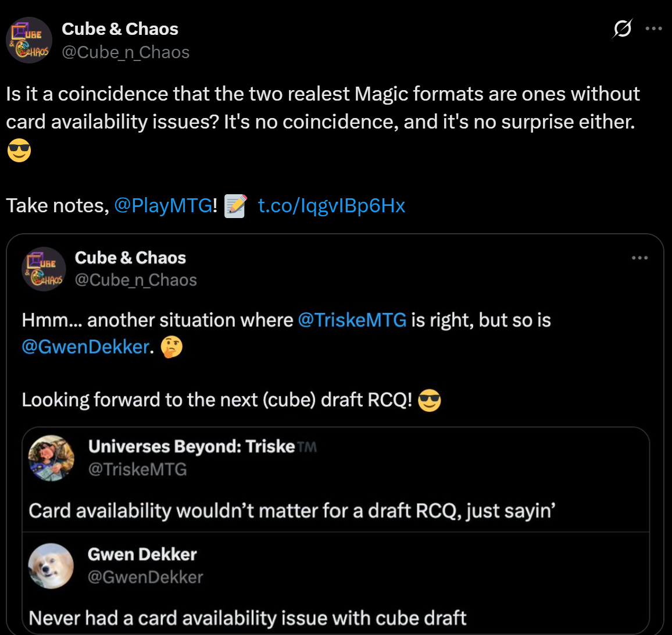Click the Grok slashed-circle icon in the tweet header
Screen dimensions: 672x635
coord(622,28)
